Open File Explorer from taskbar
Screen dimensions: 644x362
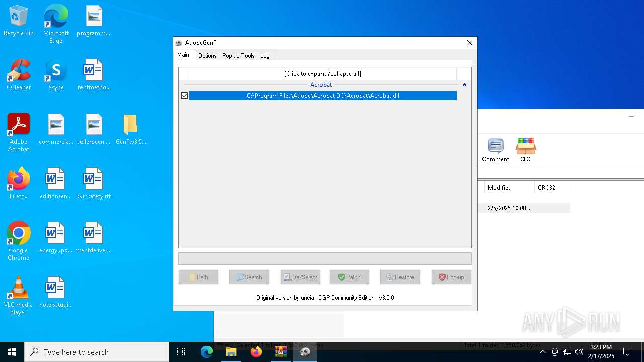pos(231,352)
